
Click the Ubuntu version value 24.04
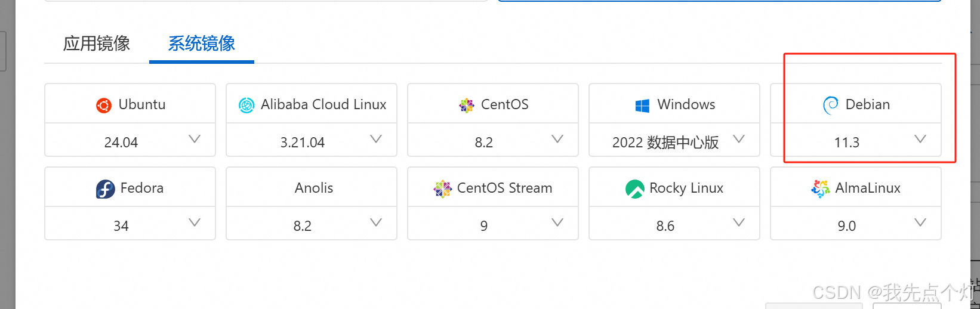(x=121, y=143)
